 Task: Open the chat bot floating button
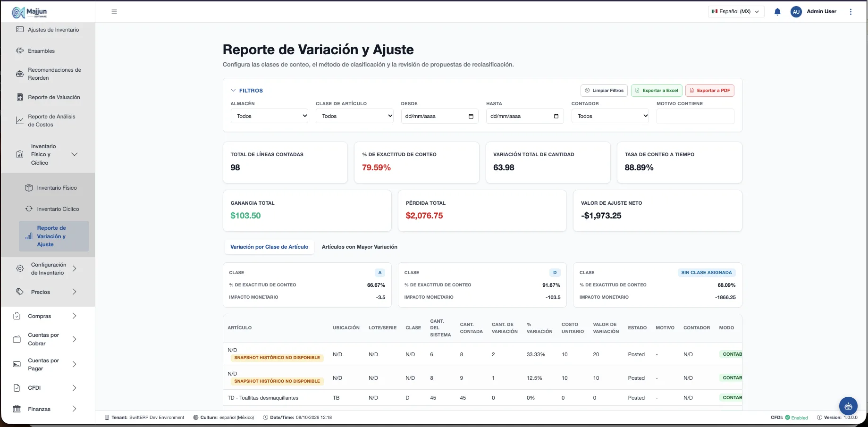click(848, 406)
